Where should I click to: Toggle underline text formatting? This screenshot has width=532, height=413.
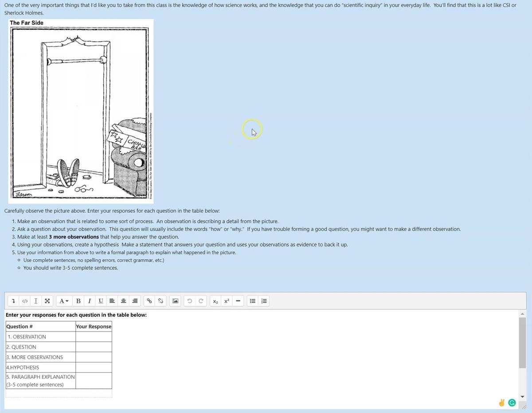(x=101, y=301)
